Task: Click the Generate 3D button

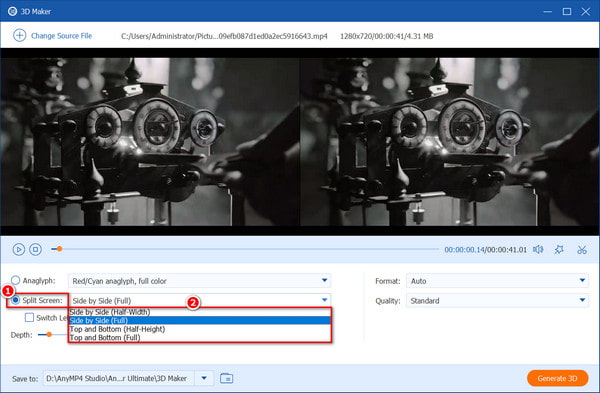Action: pos(557,378)
